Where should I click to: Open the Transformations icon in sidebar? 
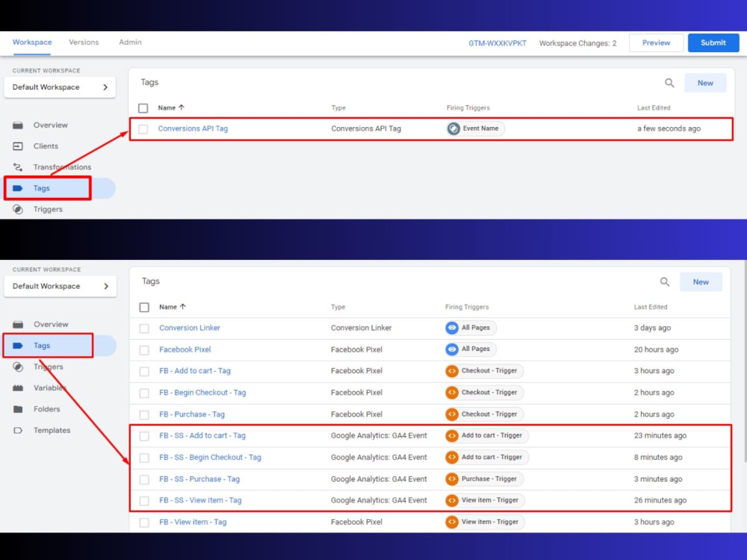(18, 167)
